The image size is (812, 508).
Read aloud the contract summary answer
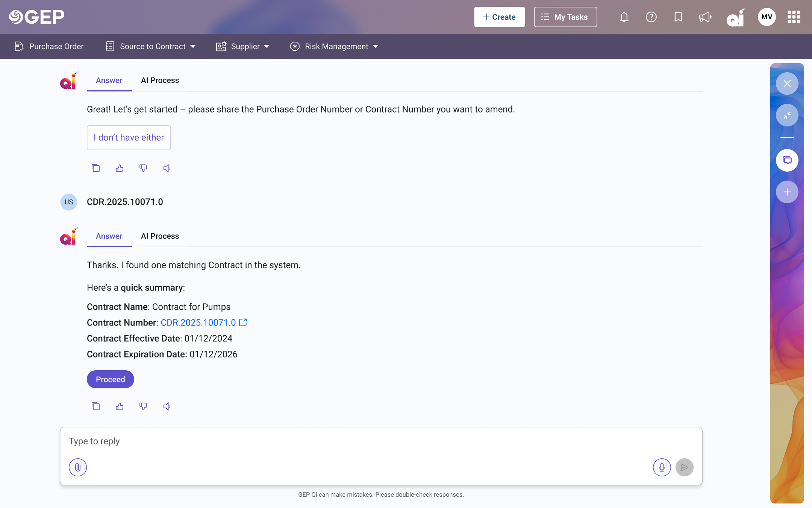[167, 406]
